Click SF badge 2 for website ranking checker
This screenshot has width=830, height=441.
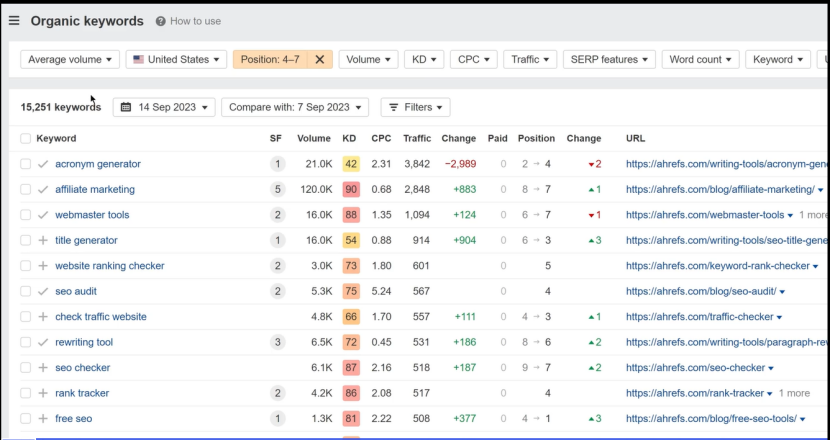pos(277,266)
